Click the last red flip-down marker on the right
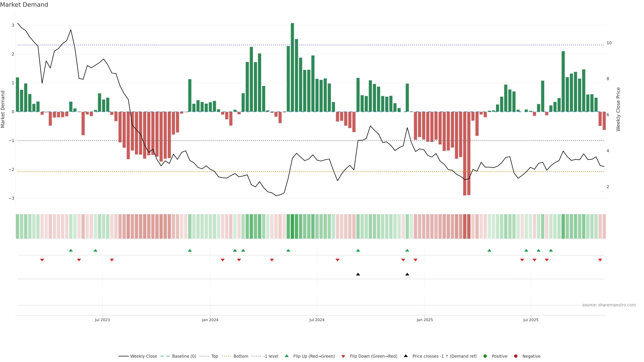The height and width of the screenshot is (362, 644). [x=600, y=260]
